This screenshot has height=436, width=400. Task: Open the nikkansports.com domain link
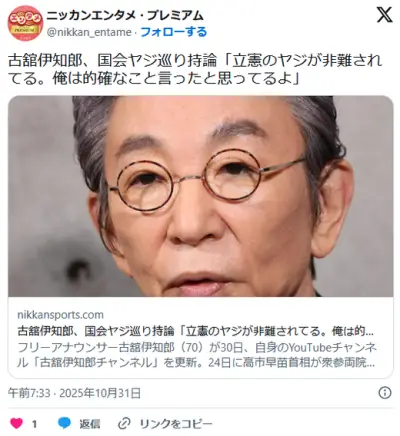coord(60,315)
